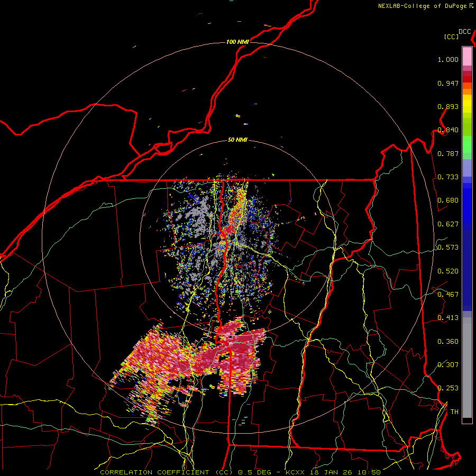Screen dimensions: 476x476
Task: Click the 18 JAN 26 10:50 timestamp
Action: point(345,472)
